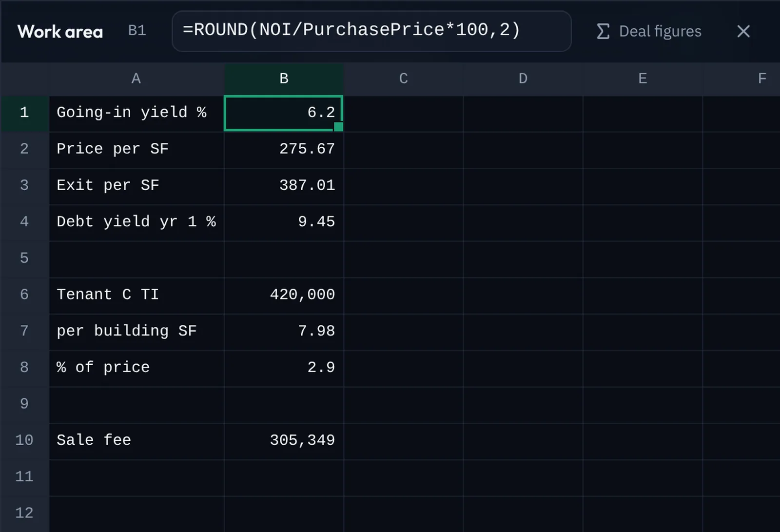Select row 11 header
The width and height of the screenshot is (780, 532).
coord(24,477)
